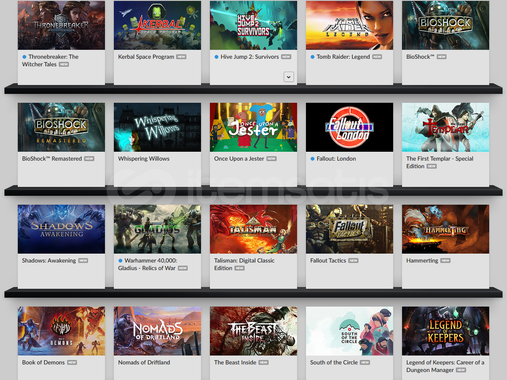
Task: Select the Whispering Willows game cover
Action: [x=157, y=127]
